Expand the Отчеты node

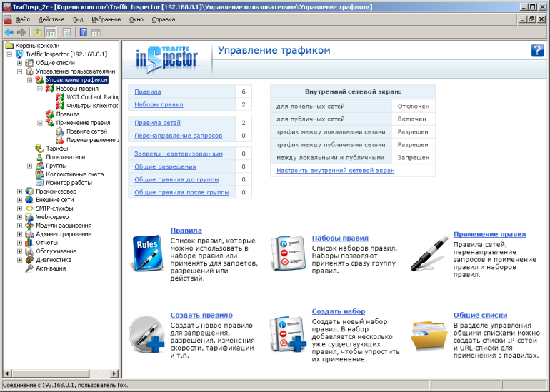(x=20, y=243)
